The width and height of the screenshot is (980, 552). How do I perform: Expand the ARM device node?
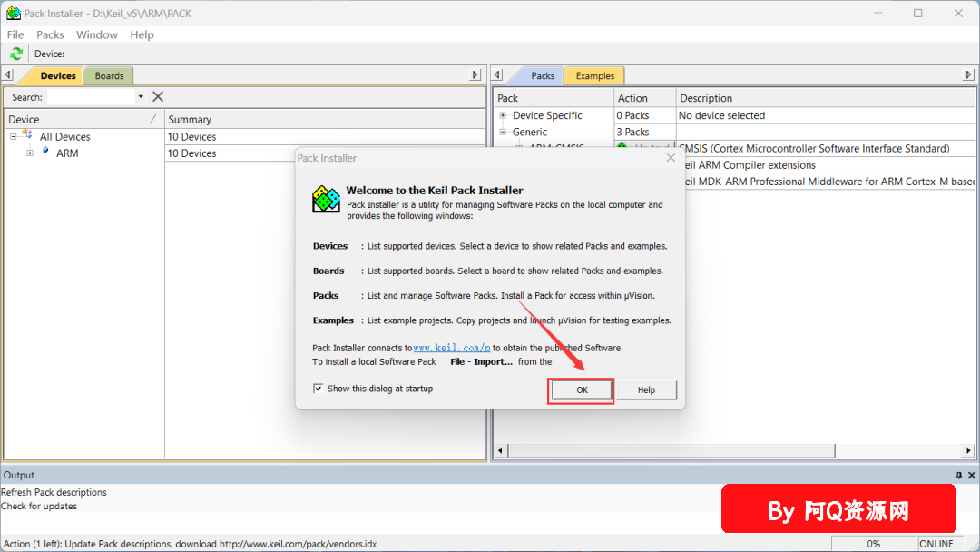29,153
